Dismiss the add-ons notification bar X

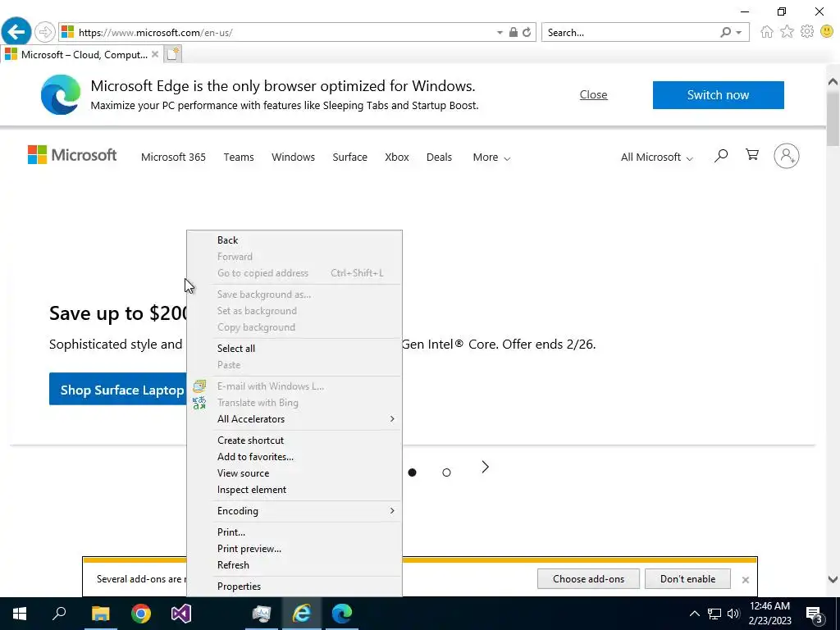click(745, 580)
